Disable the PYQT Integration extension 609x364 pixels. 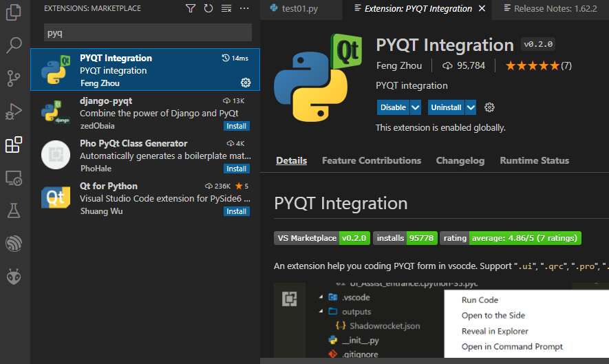tap(393, 107)
